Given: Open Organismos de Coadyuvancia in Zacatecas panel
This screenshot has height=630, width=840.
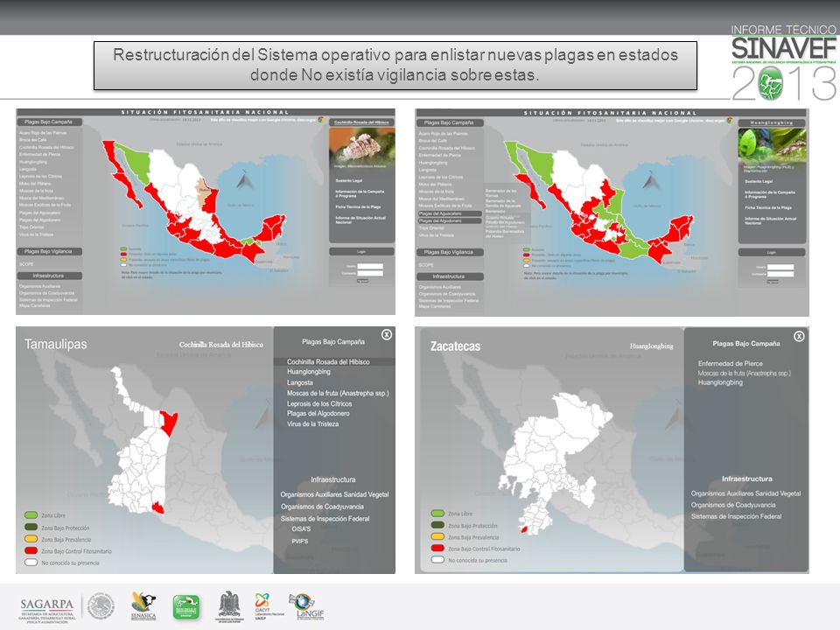Looking at the screenshot, I should [733, 505].
